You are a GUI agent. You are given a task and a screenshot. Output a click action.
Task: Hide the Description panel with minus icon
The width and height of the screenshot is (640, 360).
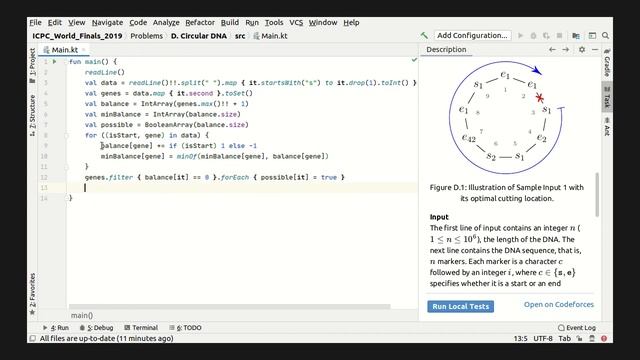point(595,49)
